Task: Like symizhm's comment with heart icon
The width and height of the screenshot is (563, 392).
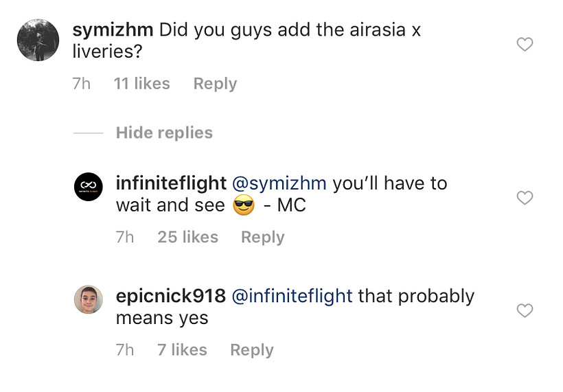Action: [x=525, y=45]
